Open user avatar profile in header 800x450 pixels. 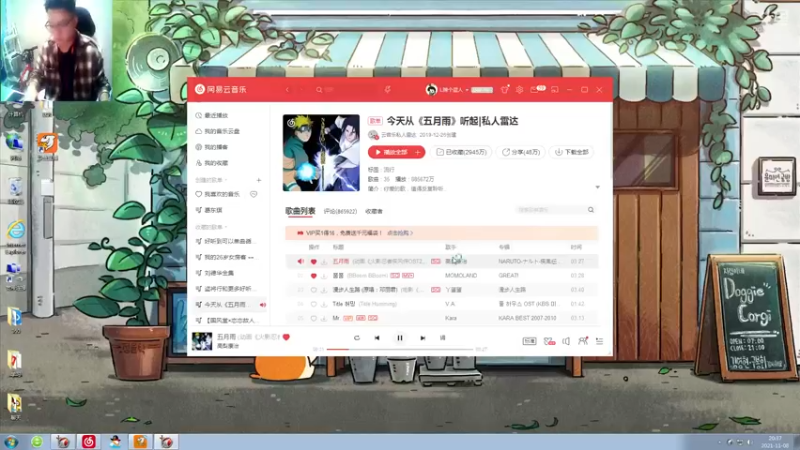[431, 90]
